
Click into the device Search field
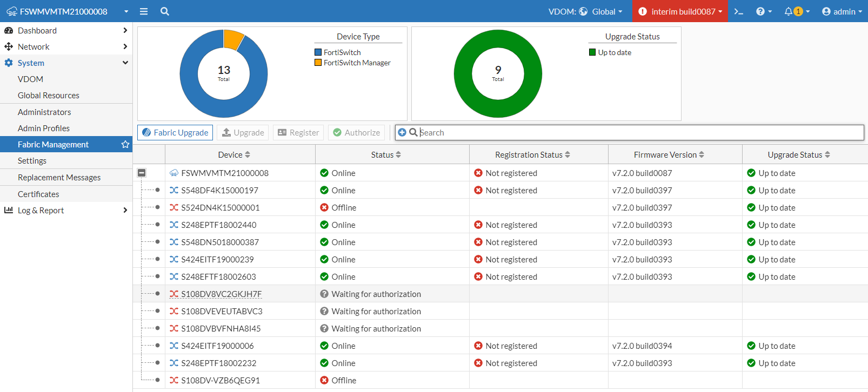click(638, 132)
